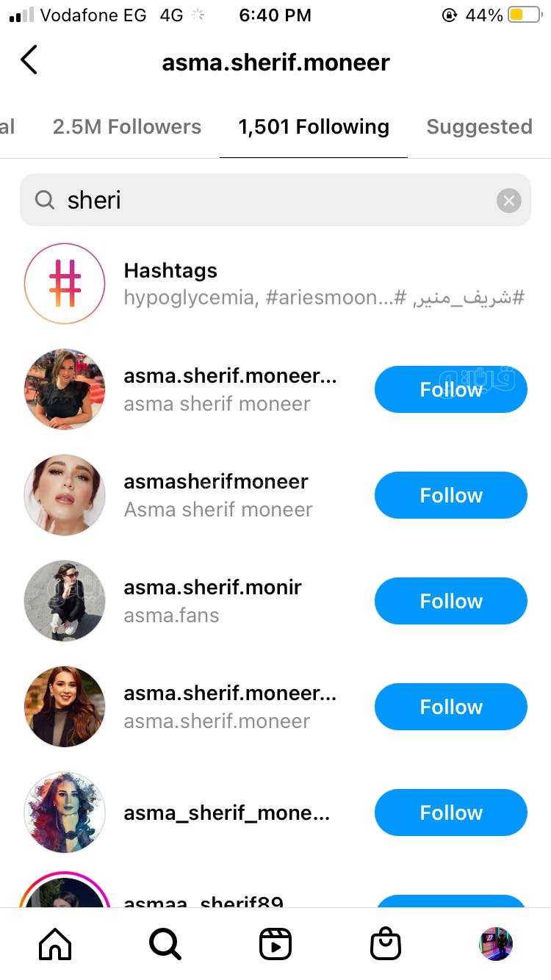
Task: Follow the asma_sherif_mone... account
Action: 450,813
